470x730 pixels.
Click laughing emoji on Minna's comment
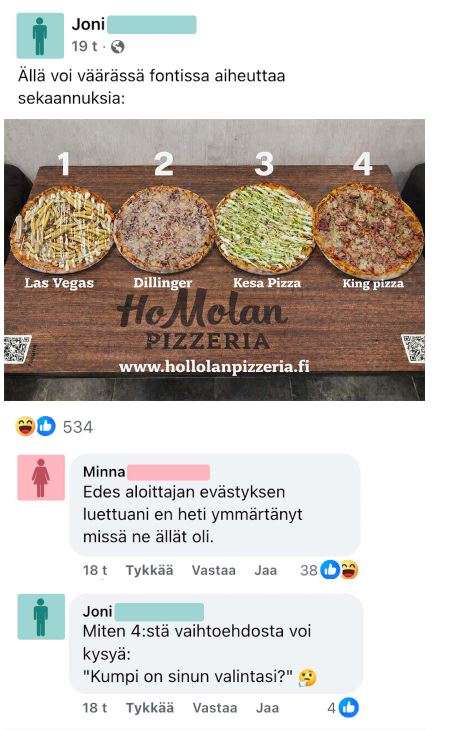349,570
